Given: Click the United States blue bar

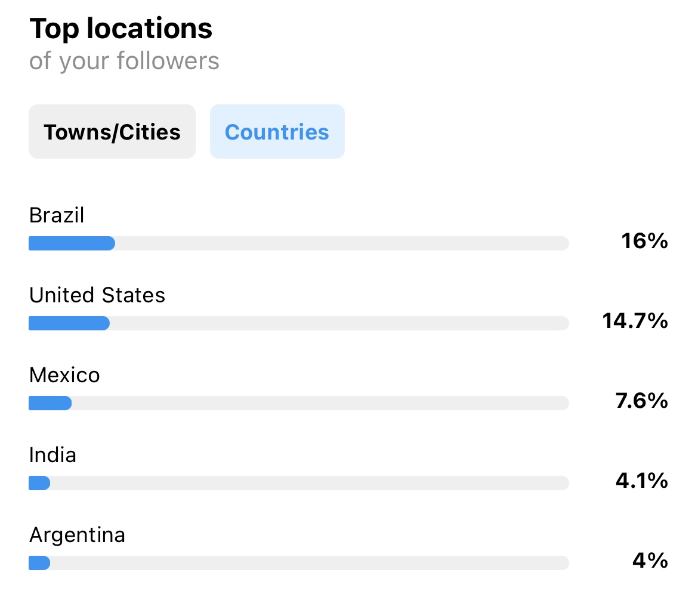Looking at the screenshot, I should (69, 323).
